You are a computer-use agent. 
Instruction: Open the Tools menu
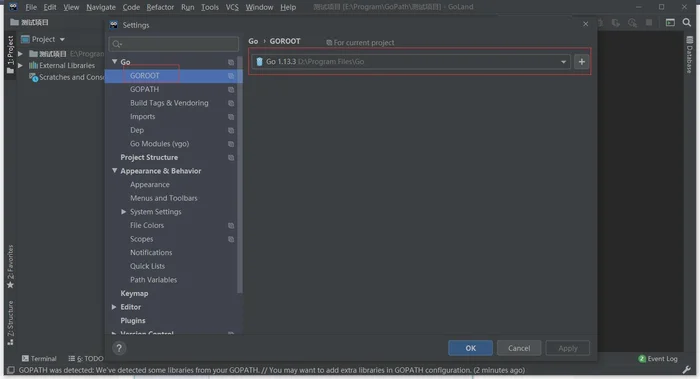coord(210,7)
